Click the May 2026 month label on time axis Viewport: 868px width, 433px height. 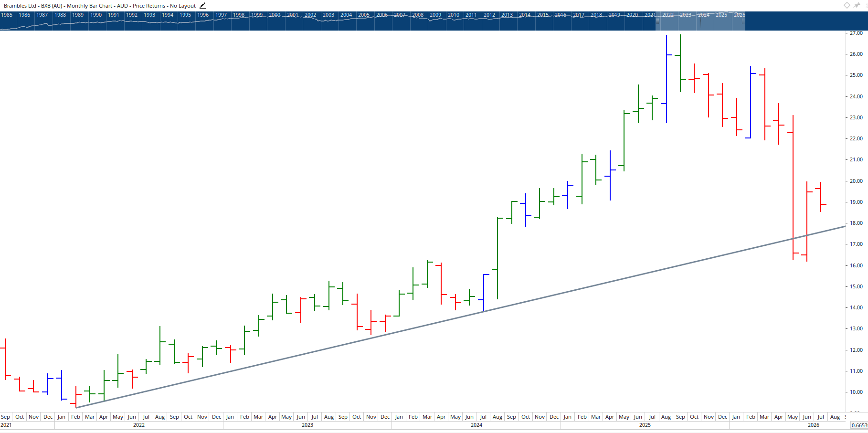793,417
